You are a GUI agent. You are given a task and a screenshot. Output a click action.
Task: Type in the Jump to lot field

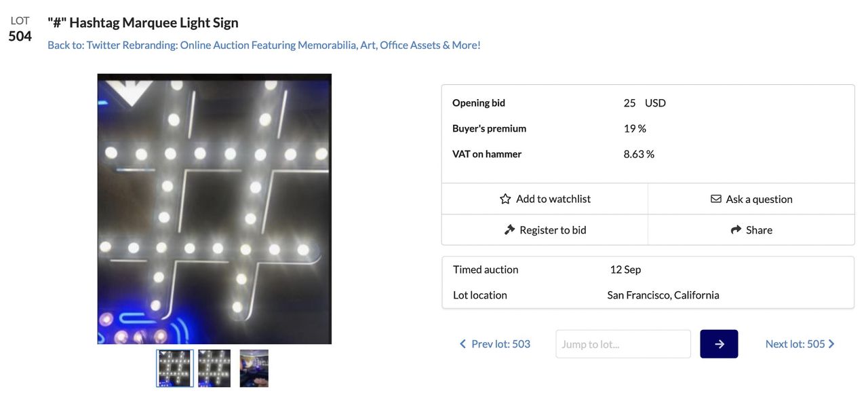point(623,344)
